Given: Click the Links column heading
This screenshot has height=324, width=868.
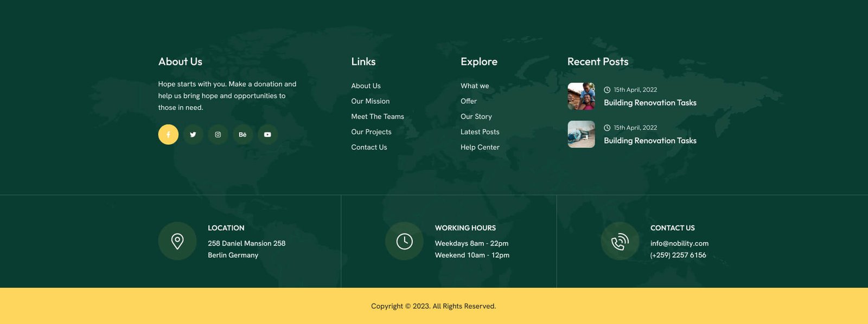Looking at the screenshot, I should click(363, 62).
